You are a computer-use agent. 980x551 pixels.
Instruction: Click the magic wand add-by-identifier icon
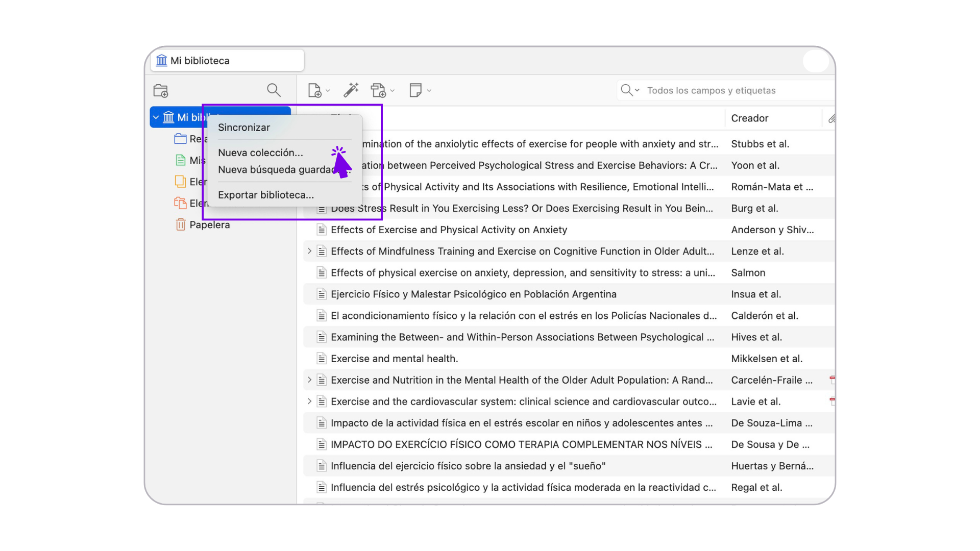[x=351, y=90]
